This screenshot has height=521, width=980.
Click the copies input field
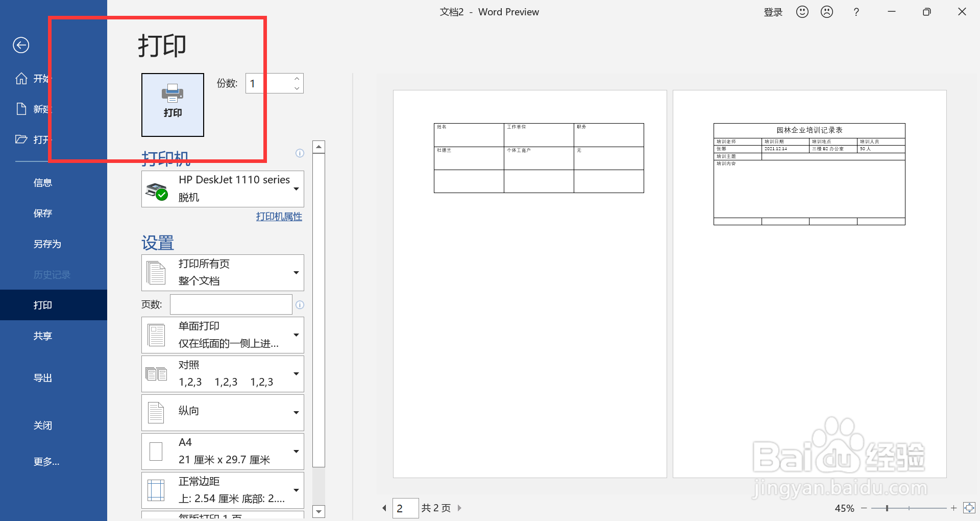pyautogui.click(x=268, y=83)
